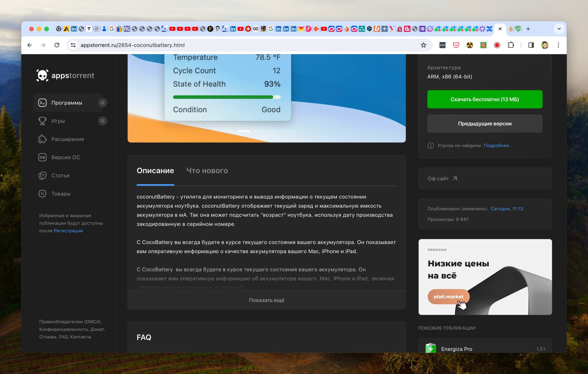
Task: Click the Предыдущие версии button
Action: [x=485, y=124]
